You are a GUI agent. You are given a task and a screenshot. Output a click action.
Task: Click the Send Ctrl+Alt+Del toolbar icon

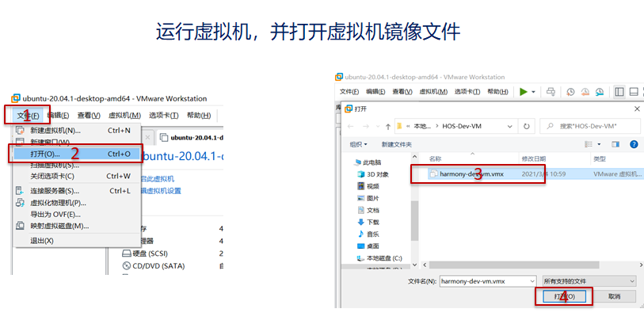point(551,92)
